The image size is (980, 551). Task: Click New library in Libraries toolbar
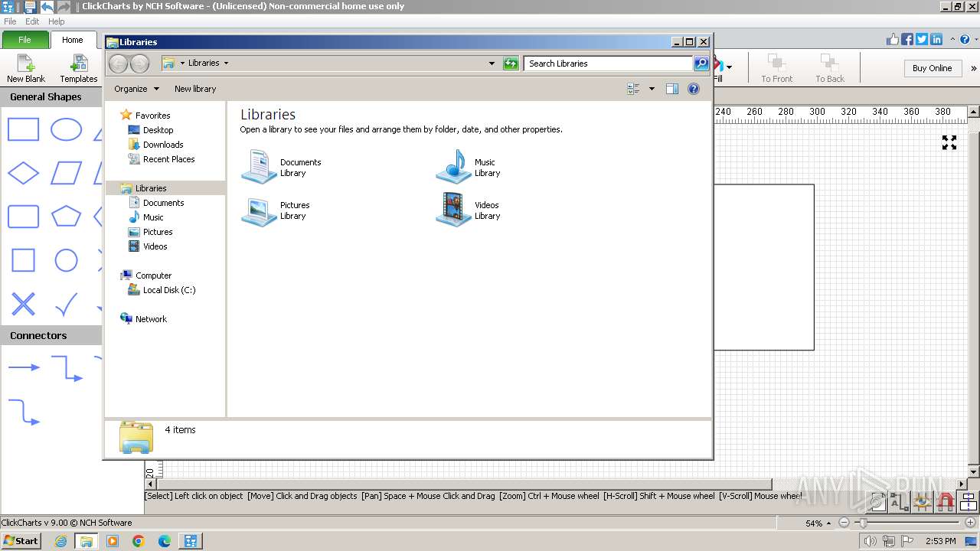[195, 89]
